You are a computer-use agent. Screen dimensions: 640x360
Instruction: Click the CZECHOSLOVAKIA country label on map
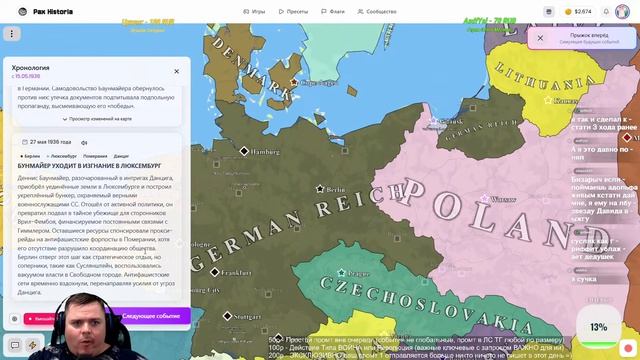426,304
